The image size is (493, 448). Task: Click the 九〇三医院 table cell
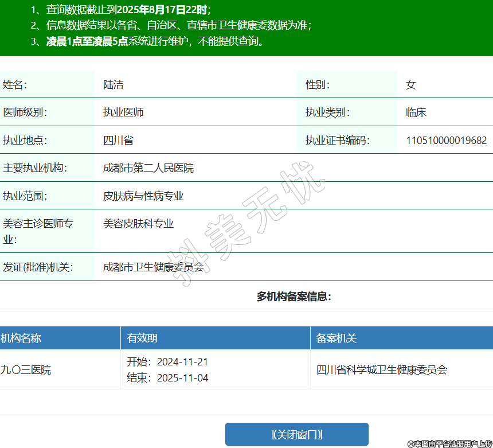(26, 370)
